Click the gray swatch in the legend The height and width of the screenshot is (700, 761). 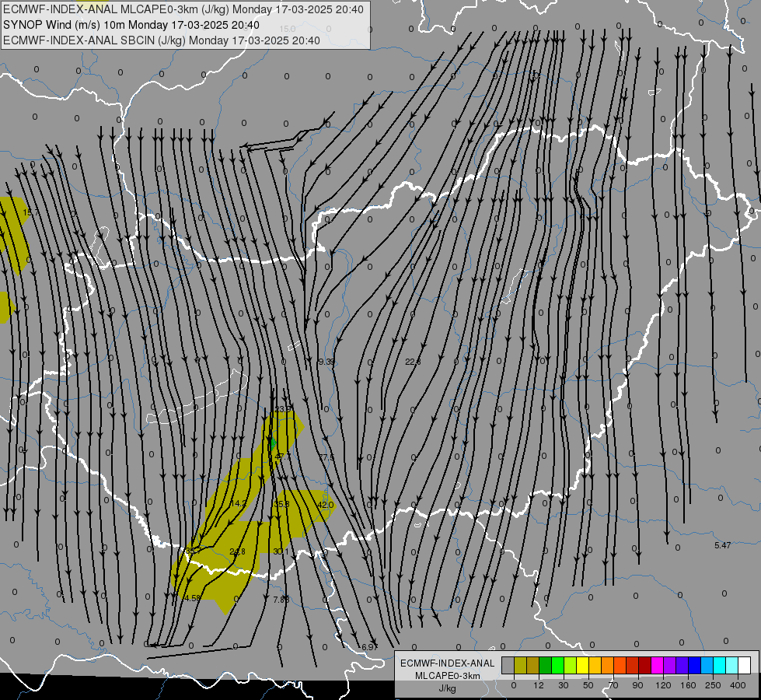508,665
